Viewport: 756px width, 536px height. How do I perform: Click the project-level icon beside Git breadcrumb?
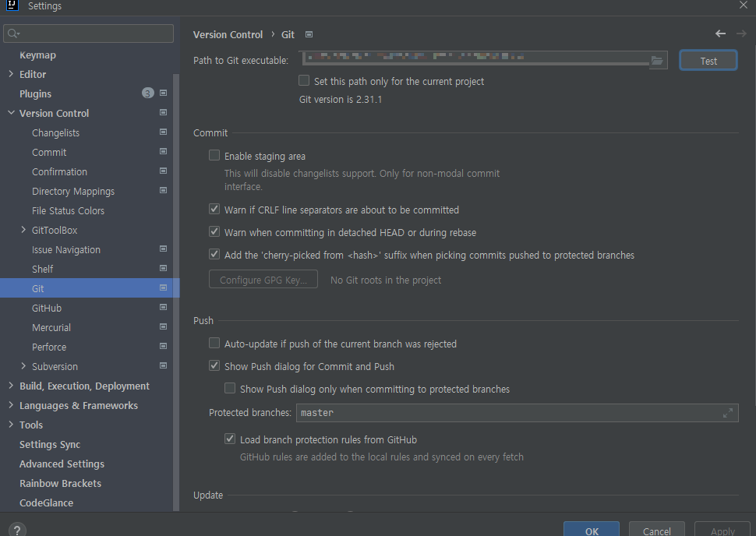click(309, 34)
